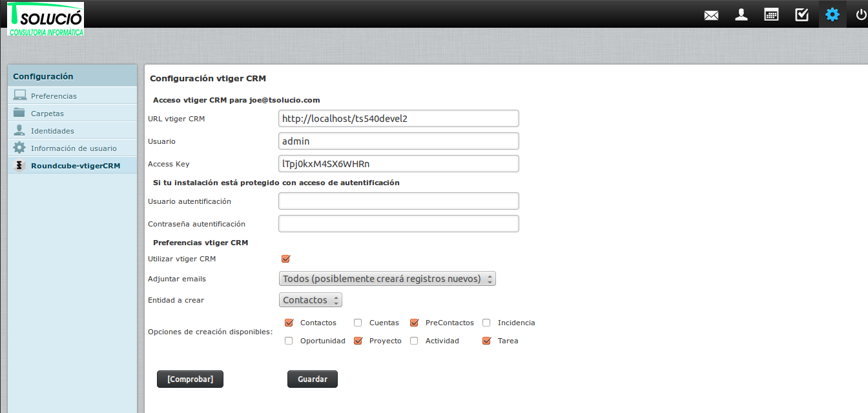
Task: Select Preferencias in the configuration sidebar
Action: coord(54,96)
